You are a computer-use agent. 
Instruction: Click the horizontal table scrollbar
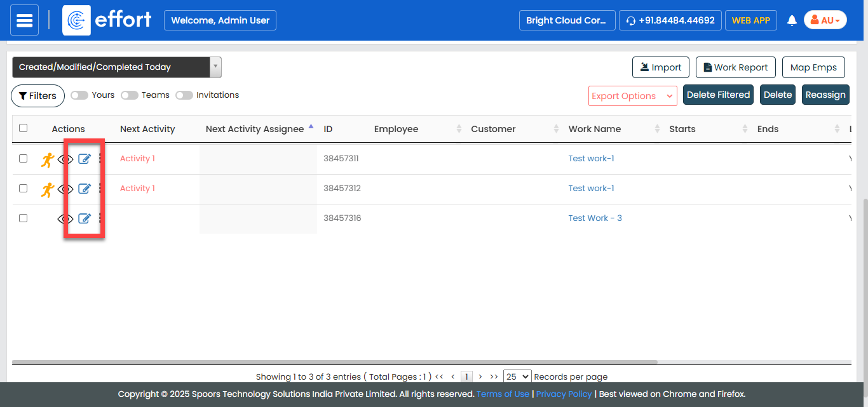(334, 363)
